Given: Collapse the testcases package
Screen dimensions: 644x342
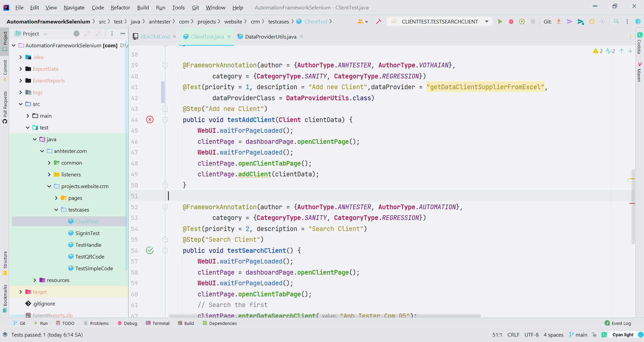Looking at the screenshot, I should tap(56, 210).
